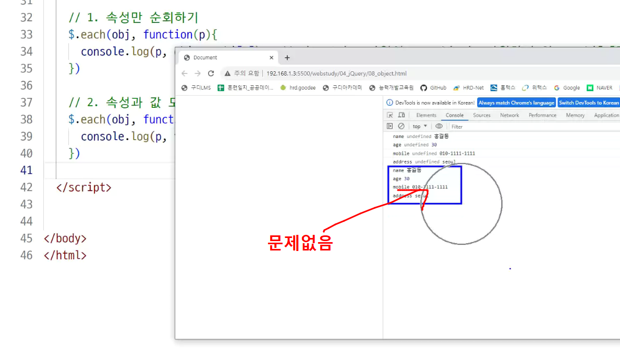Click the address bar URL
The image size is (620, 364).
point(336,73)
